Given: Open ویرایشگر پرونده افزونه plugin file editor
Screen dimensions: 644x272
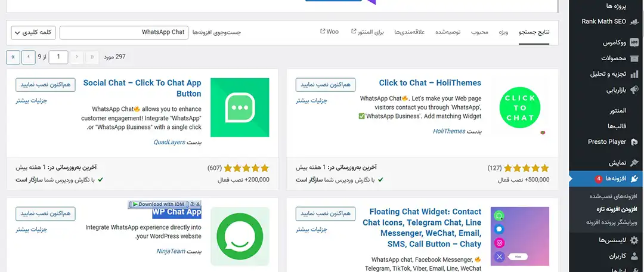Looking at the screenshot, I should [x=612, y=222].
